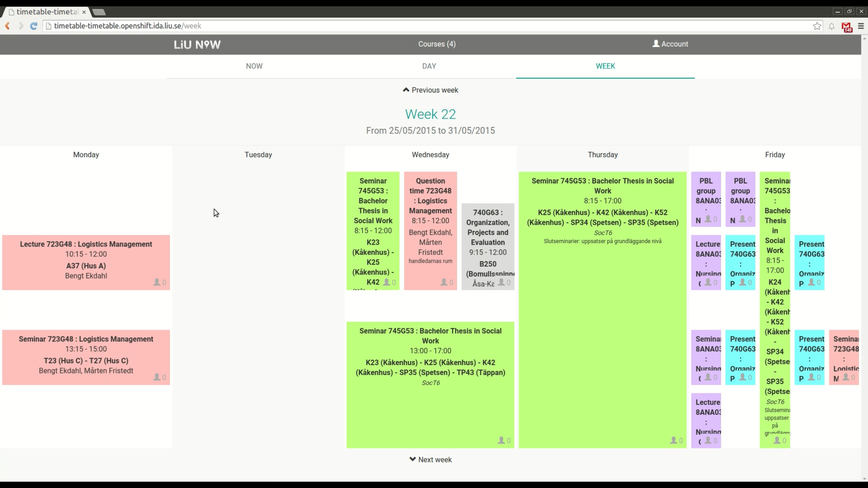868x488 pixels.
Task: Click attendee icon on Monday Lecture 723G48 card
Action: pos(157,282)
